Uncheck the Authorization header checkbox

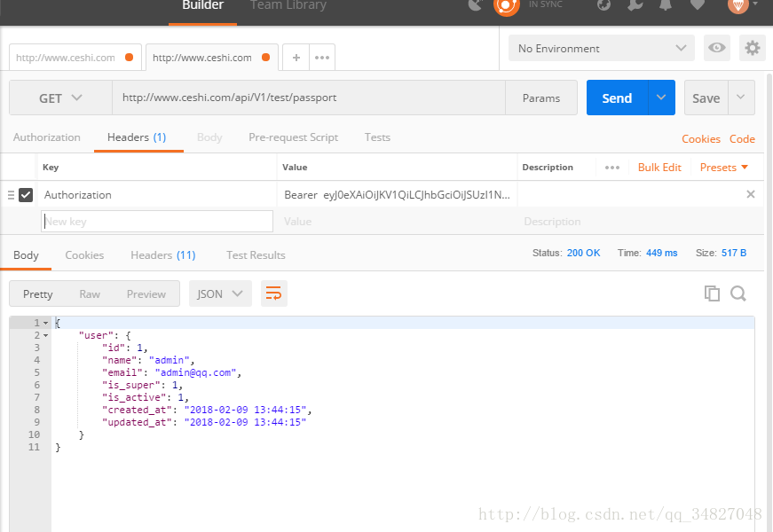point(26,194)
